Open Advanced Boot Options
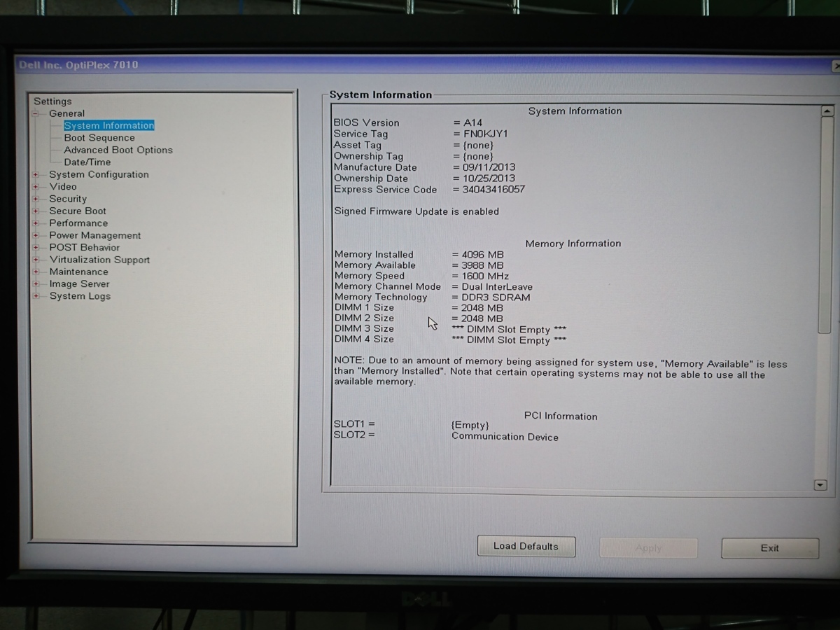 118,150
